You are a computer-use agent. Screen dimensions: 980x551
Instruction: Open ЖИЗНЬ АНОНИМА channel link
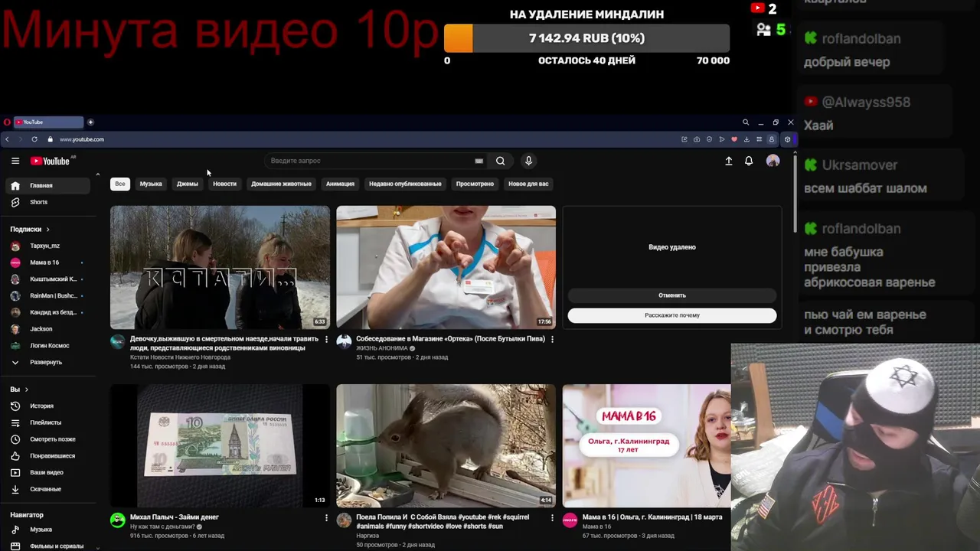tap(382, 348)
